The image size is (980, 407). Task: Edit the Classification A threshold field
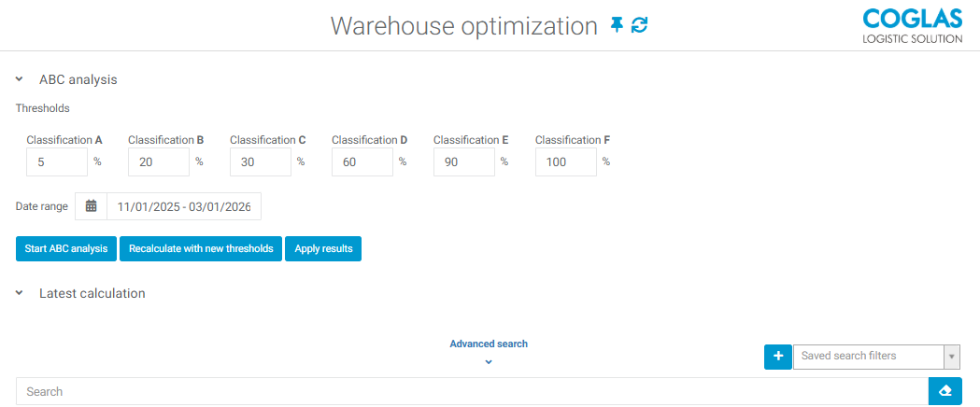click(57, 162)
